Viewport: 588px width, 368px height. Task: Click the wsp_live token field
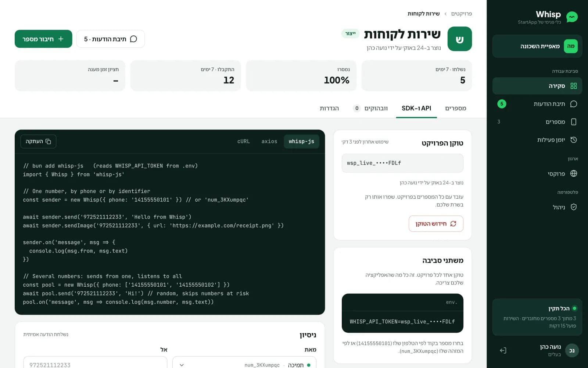pos(402,163)
